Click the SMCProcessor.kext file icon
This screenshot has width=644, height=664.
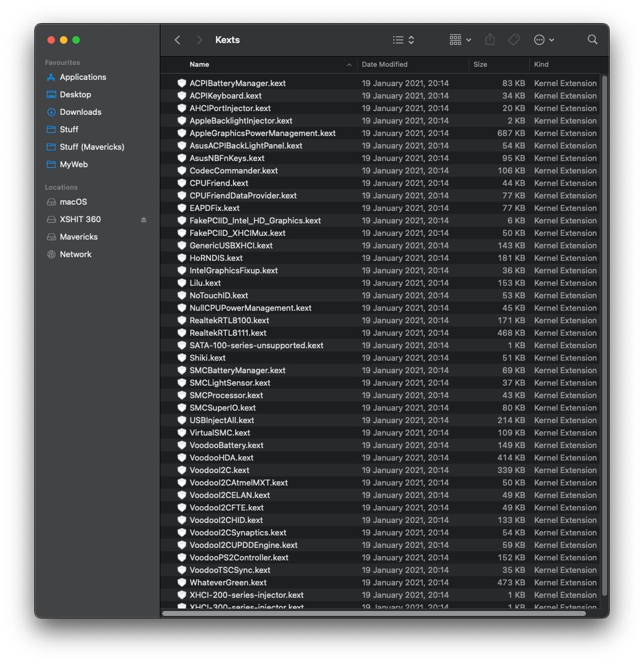182,395
